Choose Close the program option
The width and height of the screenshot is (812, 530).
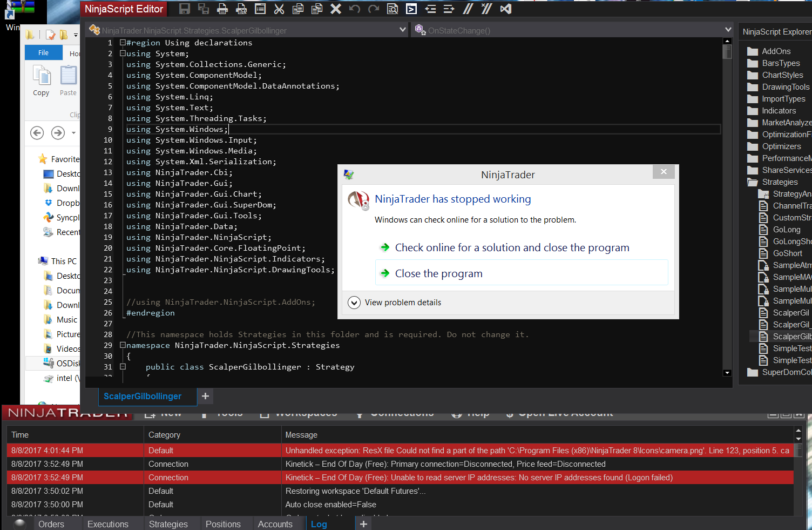click(x=522, y=273)
